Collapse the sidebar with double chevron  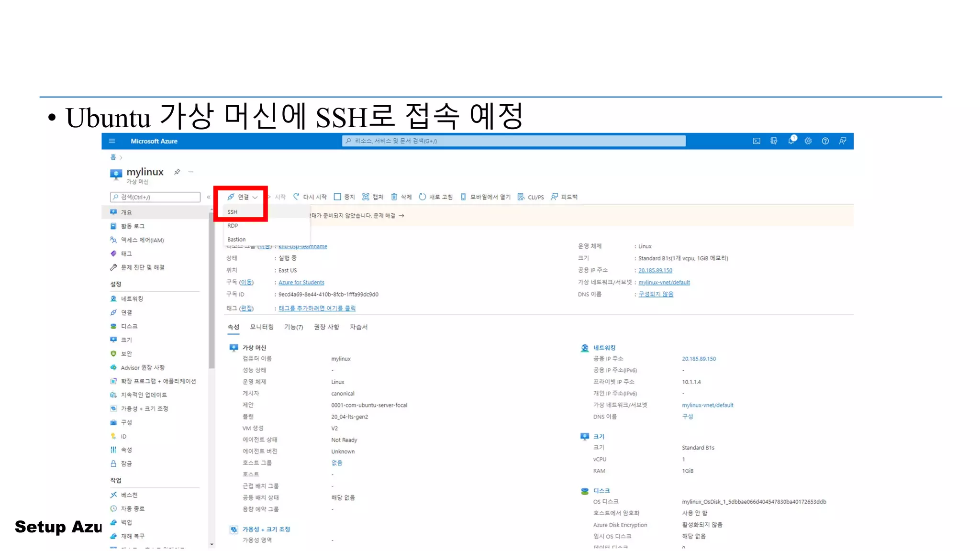click(209, 197)
